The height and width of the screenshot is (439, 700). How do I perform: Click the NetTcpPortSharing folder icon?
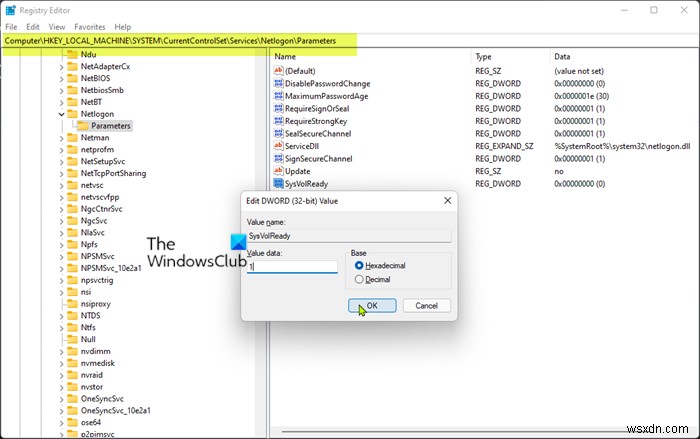(72, 173)
